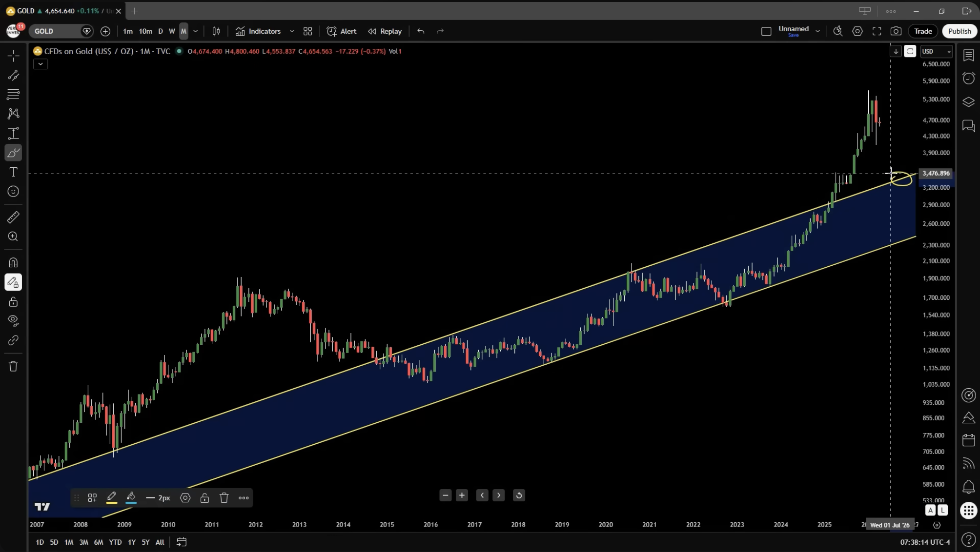This screenshot has width=980, height=552.
Task: Open the Indicators dialog
Action: tap(258, 31)
